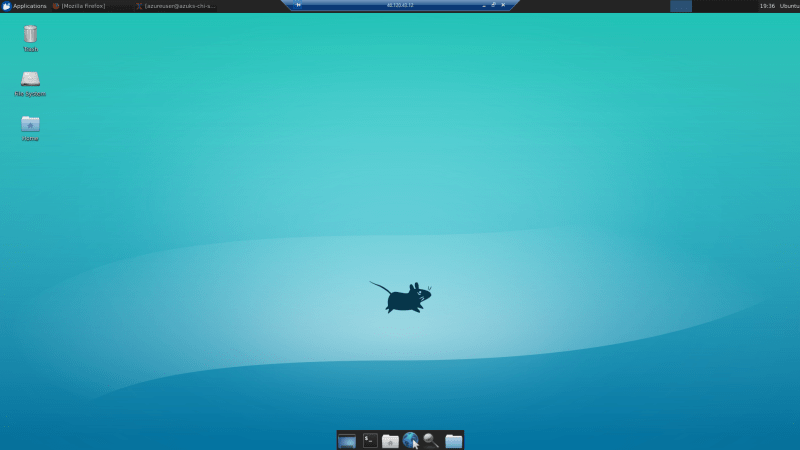Click the IP address on the connection bar
Screen dimensions: 800x450
[400, 5]
